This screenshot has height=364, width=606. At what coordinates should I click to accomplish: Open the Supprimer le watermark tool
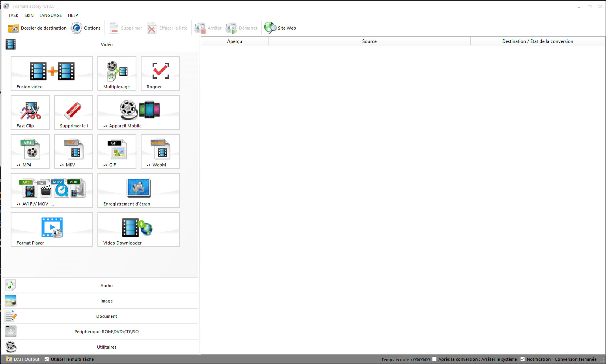[73, 112]
